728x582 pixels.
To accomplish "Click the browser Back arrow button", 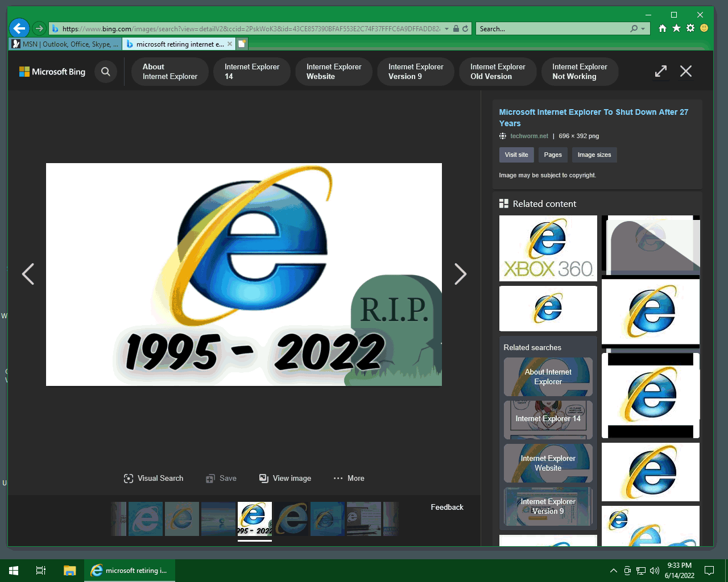I will 19,28.
